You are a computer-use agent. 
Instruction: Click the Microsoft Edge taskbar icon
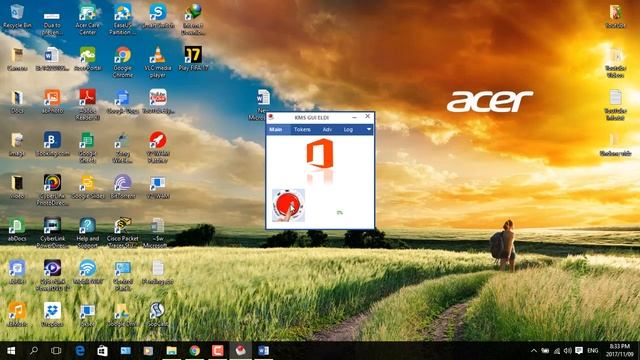(80, 351)
